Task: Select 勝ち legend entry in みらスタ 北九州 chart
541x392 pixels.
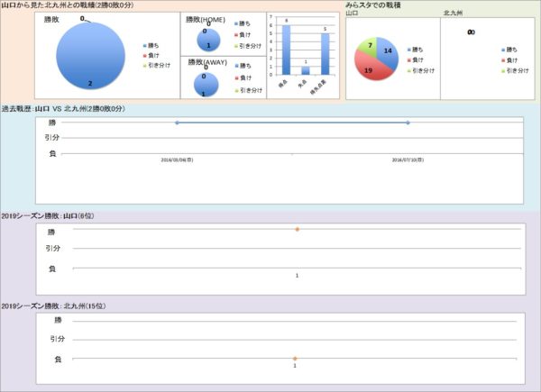Action: (x=509, y=50)
